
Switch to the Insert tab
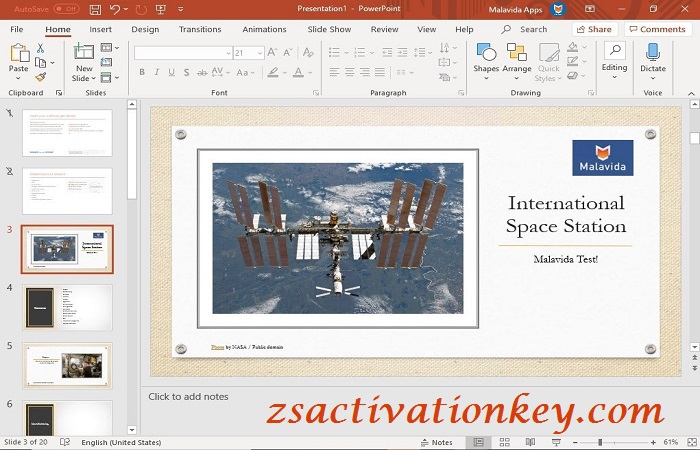coord(100,29)
